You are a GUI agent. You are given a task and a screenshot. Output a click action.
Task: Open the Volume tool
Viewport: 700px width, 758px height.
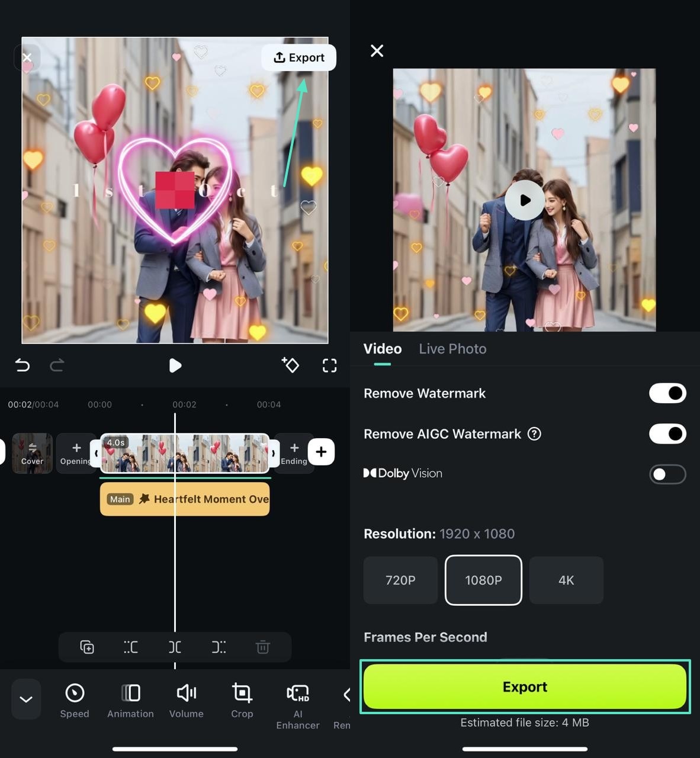pos(186,701)
